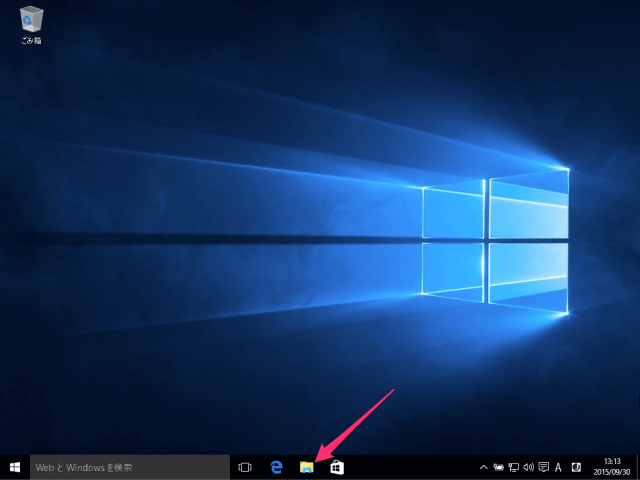Launch Microsoft Edge from the taskbar

[276, 467]
